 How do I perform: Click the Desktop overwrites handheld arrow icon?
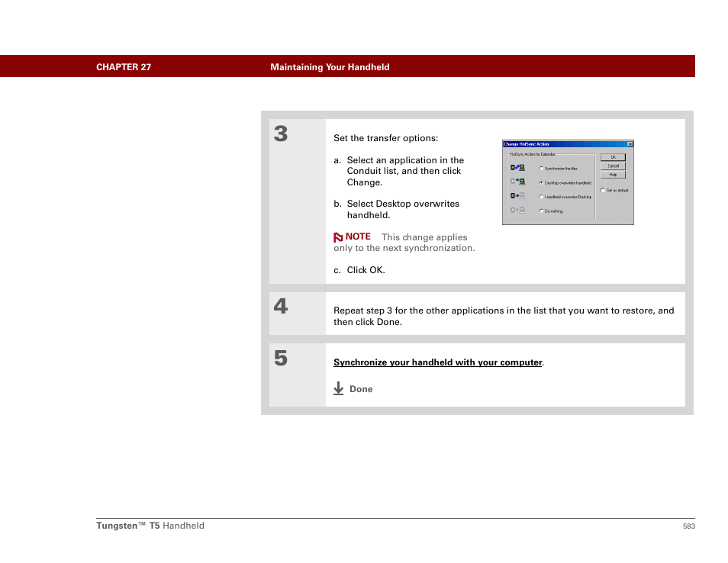pyautogui.click(x=517, y=182)
